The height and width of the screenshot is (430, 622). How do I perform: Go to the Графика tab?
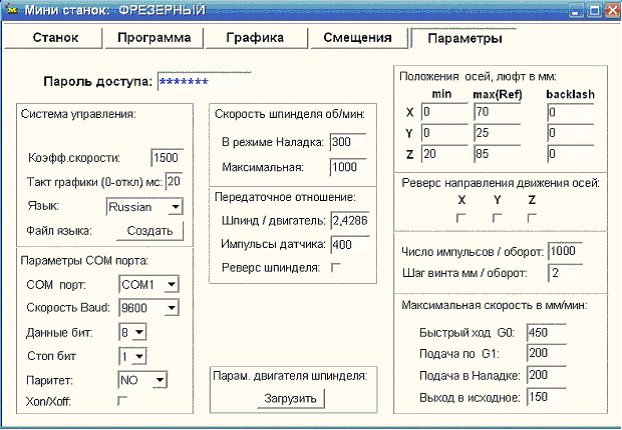click(255, 38)
